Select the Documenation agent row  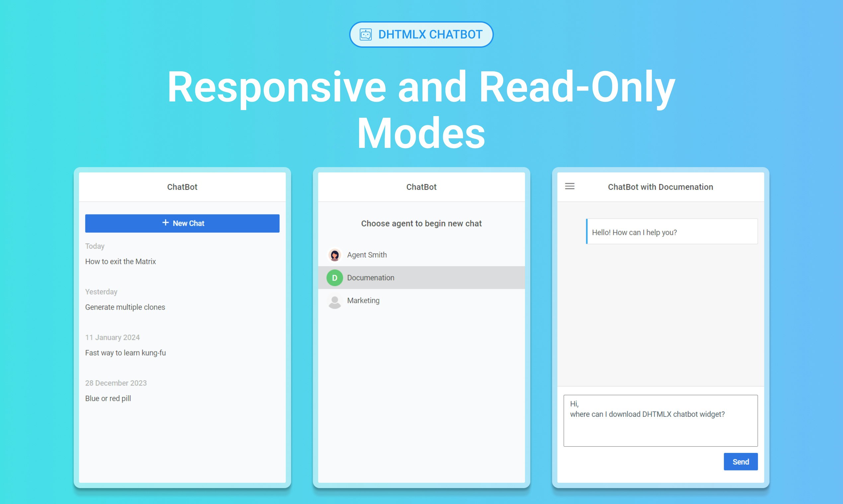point(421,278)
